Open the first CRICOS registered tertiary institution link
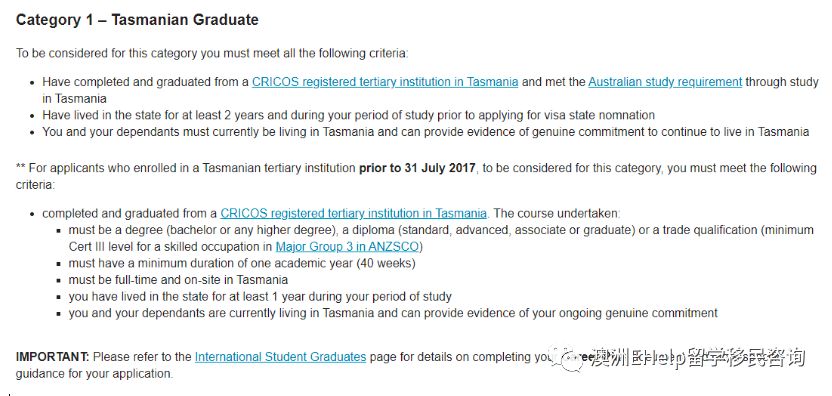 pyautogui.click(x=385, y=82)
